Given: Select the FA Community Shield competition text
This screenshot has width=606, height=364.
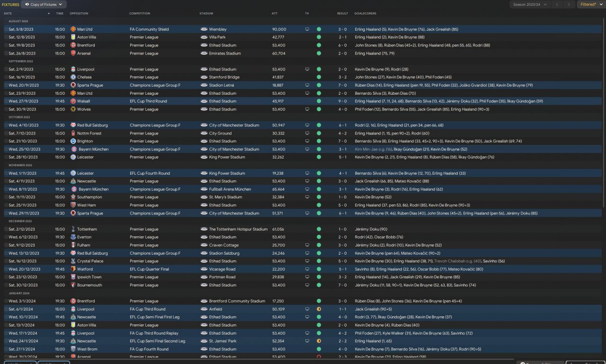Looking at the screenshot, I should [149, 29].
